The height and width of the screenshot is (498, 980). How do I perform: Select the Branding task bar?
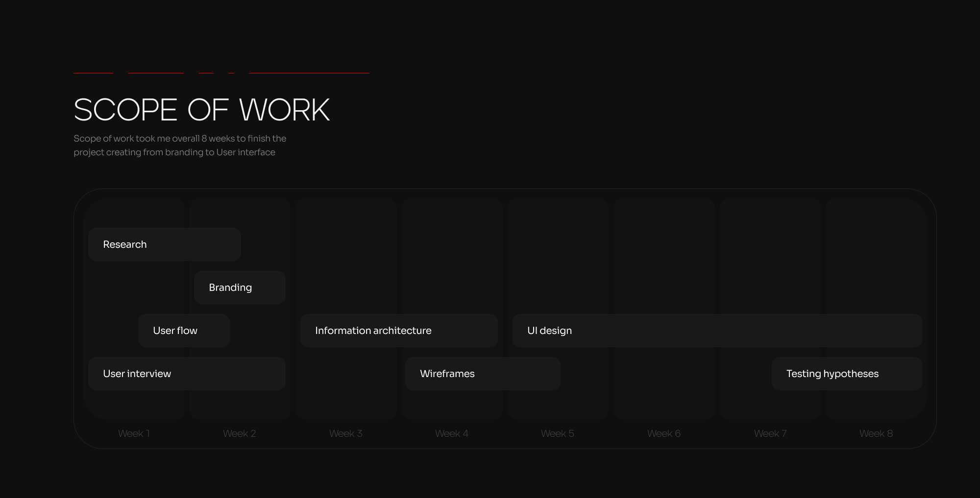pos(240,287)
